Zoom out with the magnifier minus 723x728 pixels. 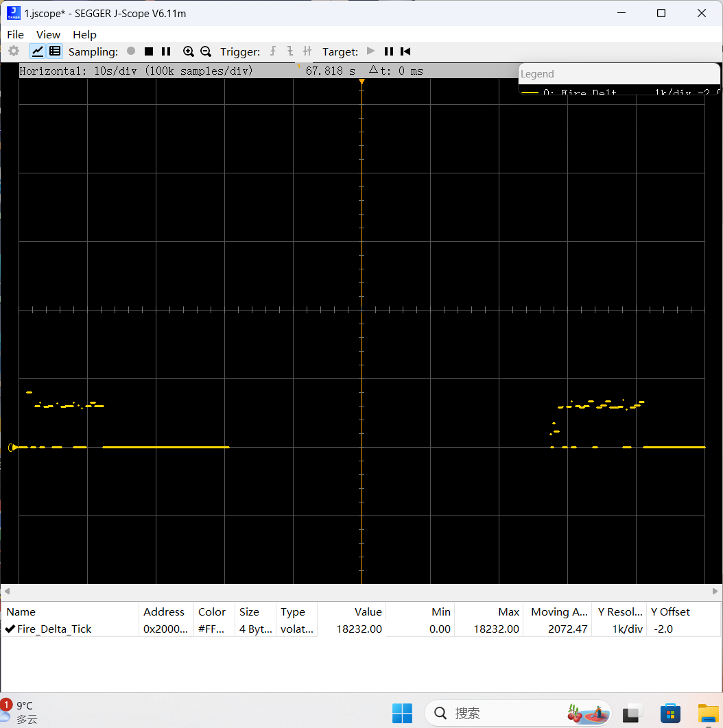tap(205, 51)
